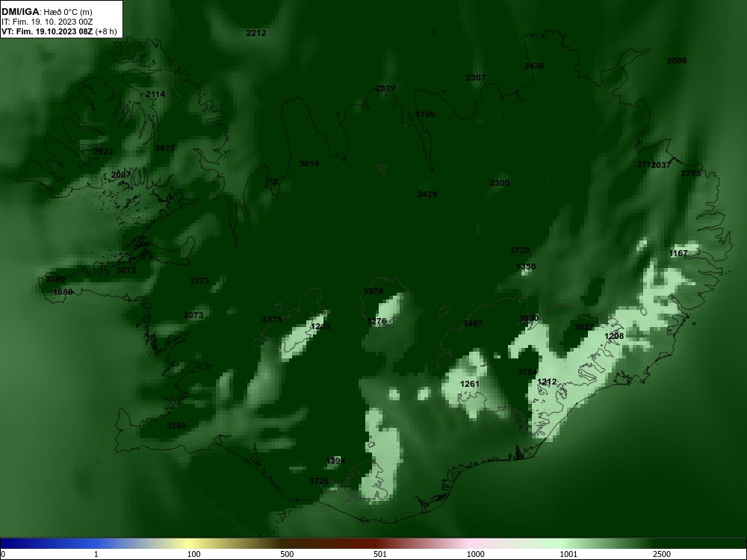The height and width of the screenshot is (560, 747).
Task: Click the colour scale label 100
Action: click(194, 554)
